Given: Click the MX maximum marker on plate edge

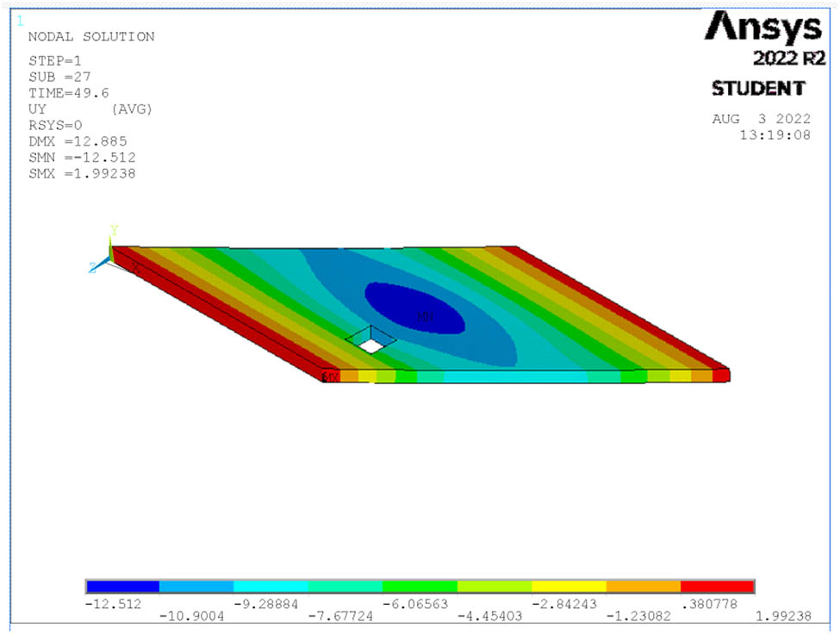Looking at the screenshot, I should pos(330,376).
